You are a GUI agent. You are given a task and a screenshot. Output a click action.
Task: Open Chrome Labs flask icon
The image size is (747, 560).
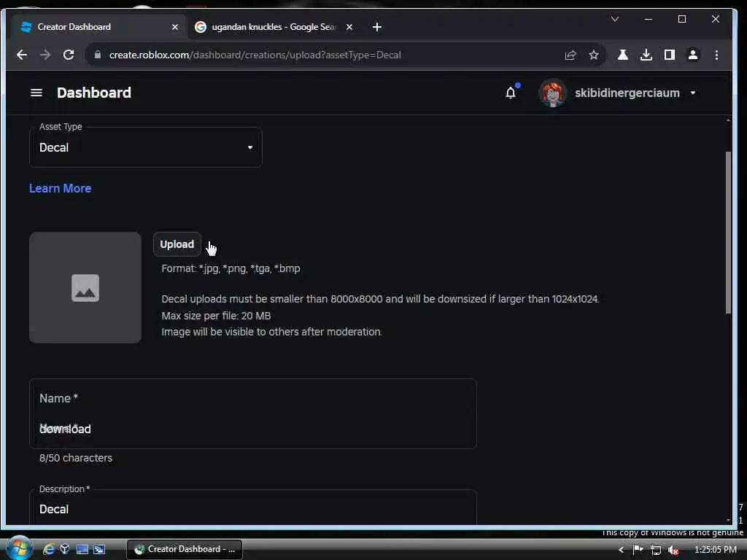coord(623,55)
